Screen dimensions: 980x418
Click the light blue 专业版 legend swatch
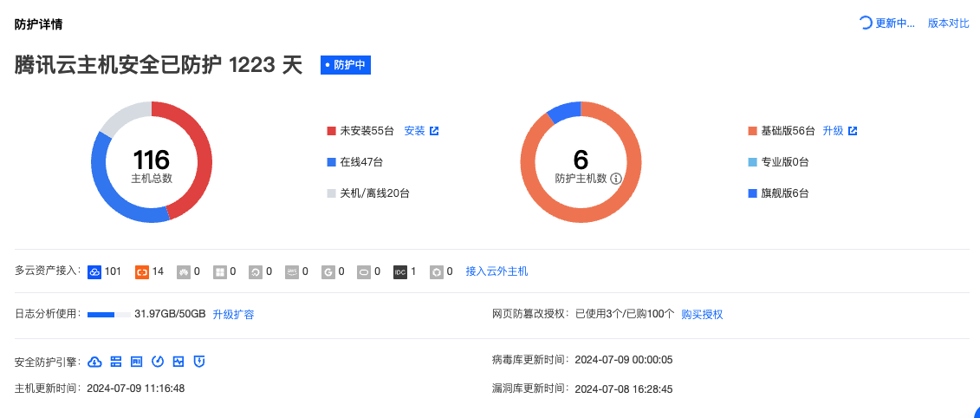click(x=752, y=162)
